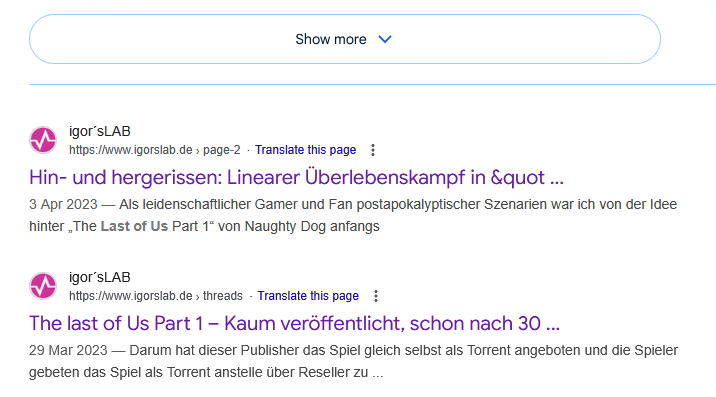Click bold Last of Us text in snippet
The image size is (716, 397).
coord(134,226)
